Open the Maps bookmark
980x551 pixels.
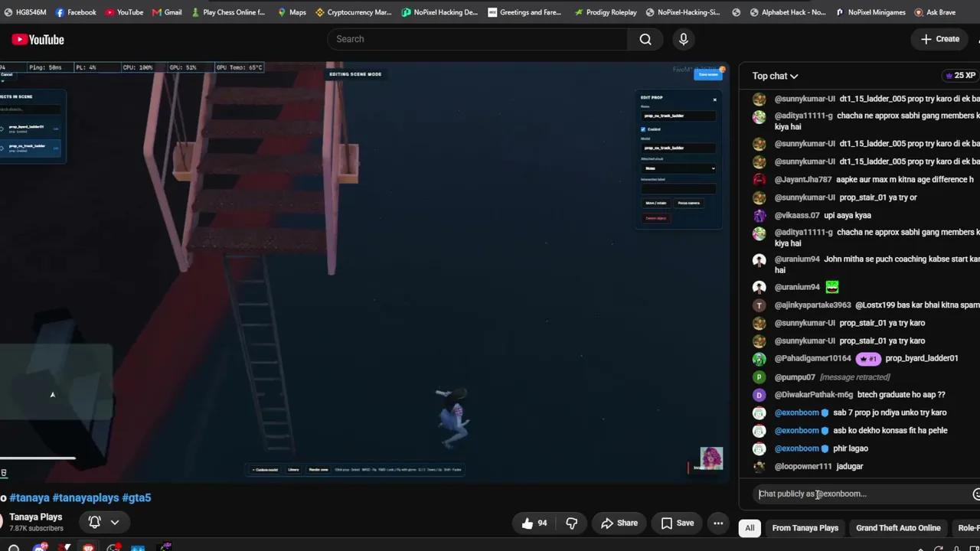292,12
